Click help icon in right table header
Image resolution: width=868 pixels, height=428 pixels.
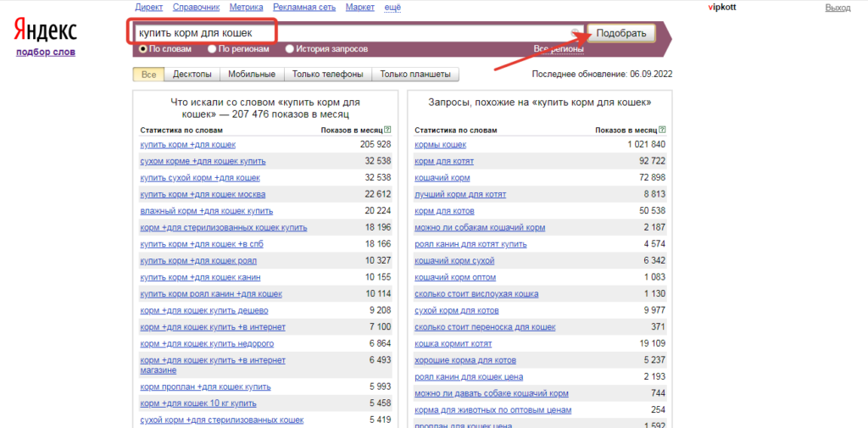662,131
